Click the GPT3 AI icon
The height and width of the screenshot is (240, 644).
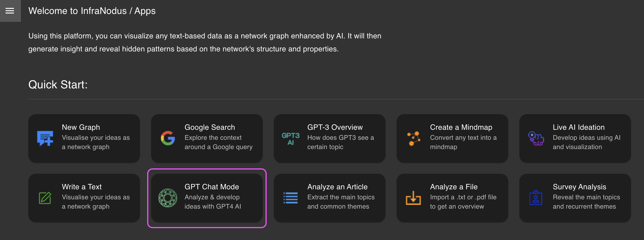291,139
